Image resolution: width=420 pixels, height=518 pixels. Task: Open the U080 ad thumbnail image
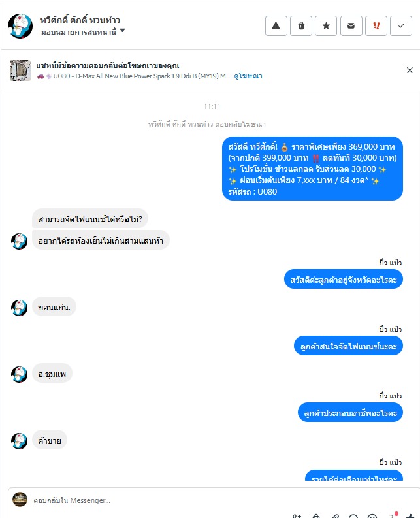click(x=20, y=71)
